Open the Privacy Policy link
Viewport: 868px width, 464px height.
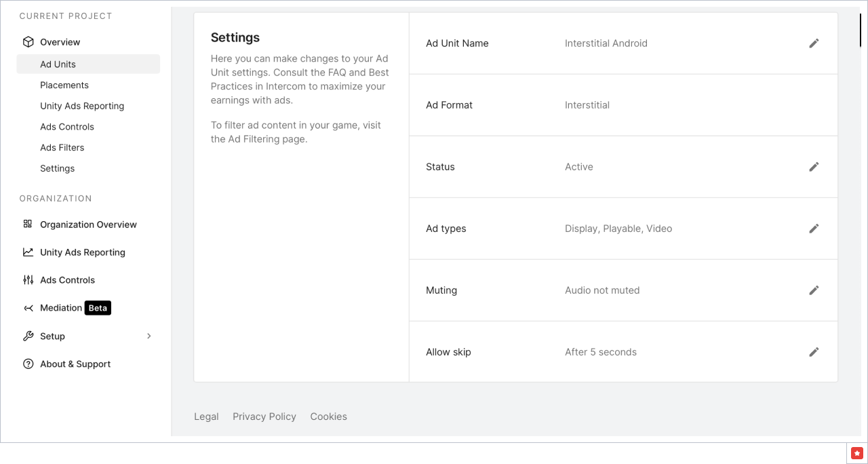[264, 417]
